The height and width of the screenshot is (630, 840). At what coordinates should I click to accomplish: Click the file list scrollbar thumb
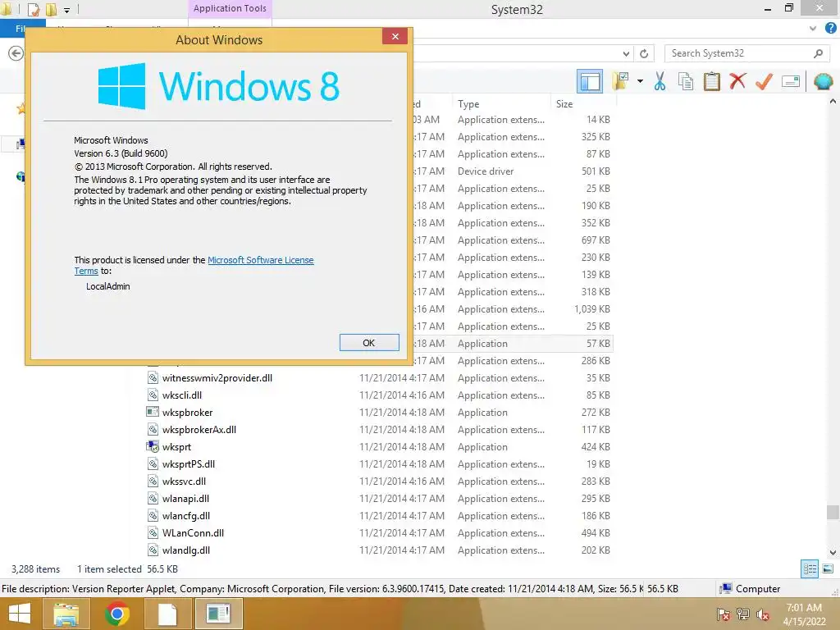click(x=833, y=512)
